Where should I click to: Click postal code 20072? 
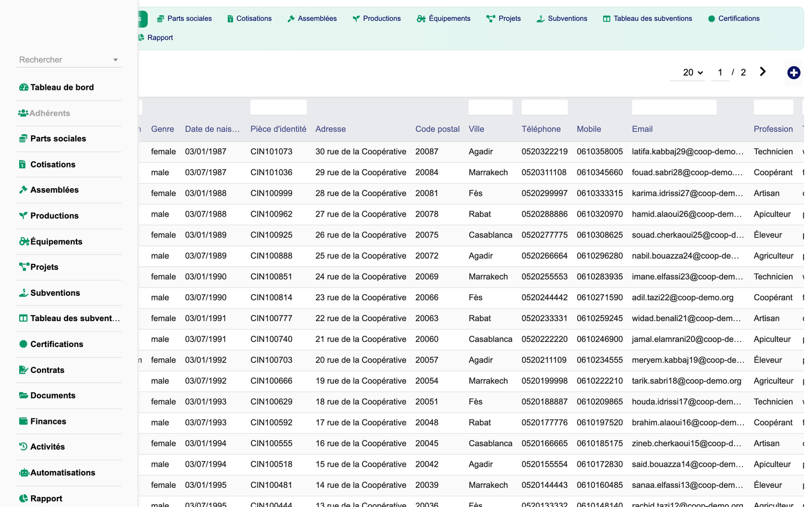pyautogui.click(x=427, y=255)
